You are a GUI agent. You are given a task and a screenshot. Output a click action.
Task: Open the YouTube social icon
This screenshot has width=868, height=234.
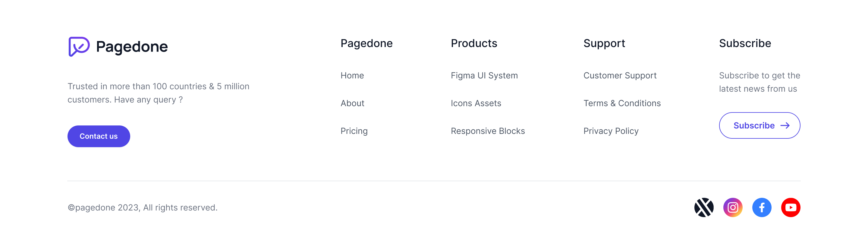pyautogui.click(x=791, y=207)
